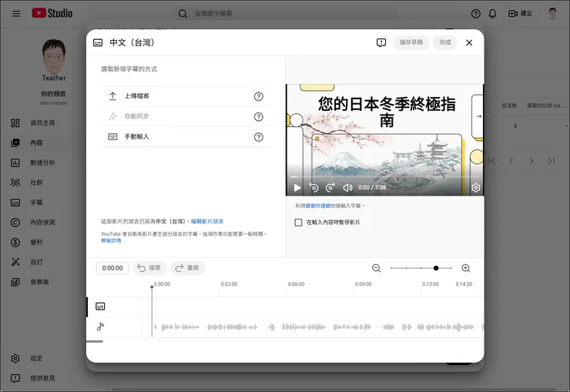570x392 pixels.
Task: Click the timeline zoom slider handle
Action: click(x=436, y=268)
